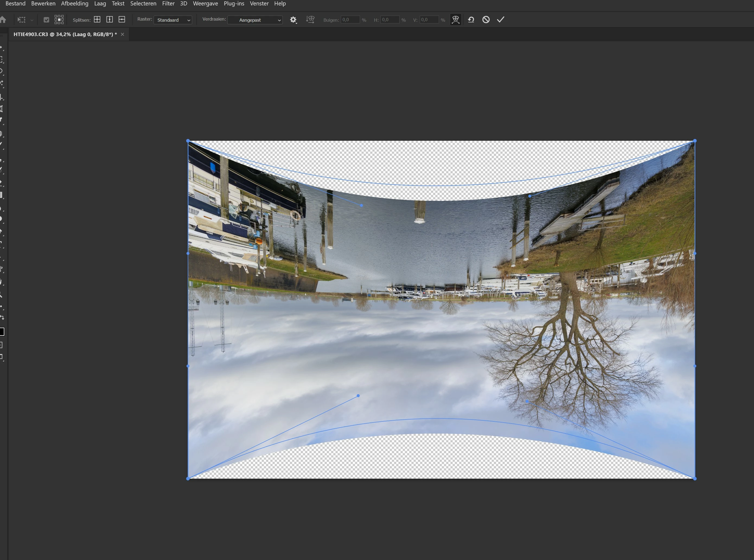Click the foreground color swatch
The height and width of the screenshot is (560, 754).
coord(2,331)
